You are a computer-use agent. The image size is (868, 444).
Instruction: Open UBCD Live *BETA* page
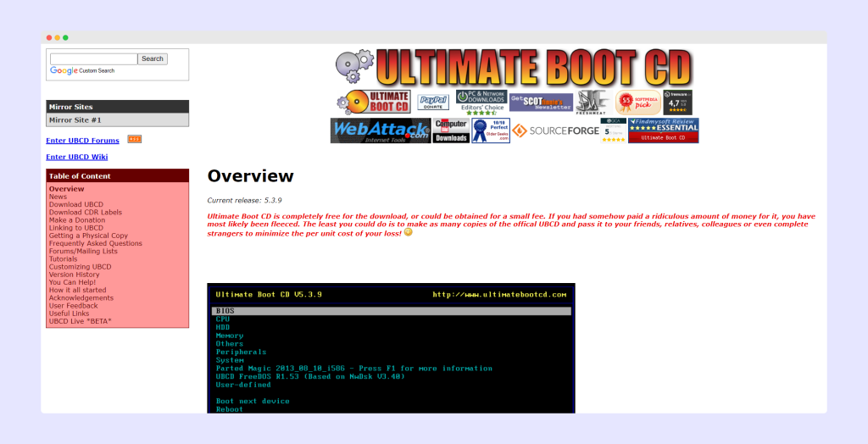80,320
